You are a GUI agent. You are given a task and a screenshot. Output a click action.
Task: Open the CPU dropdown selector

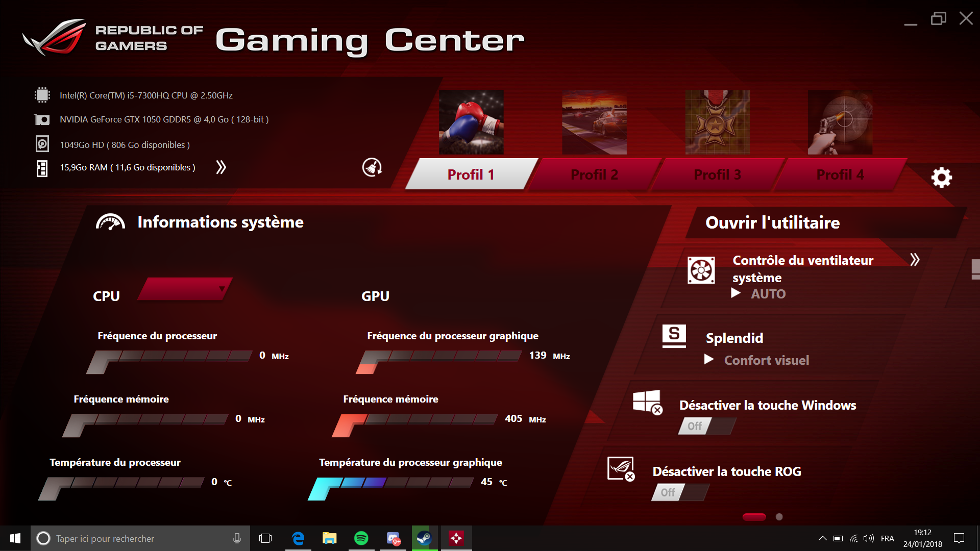click(184, 289)
